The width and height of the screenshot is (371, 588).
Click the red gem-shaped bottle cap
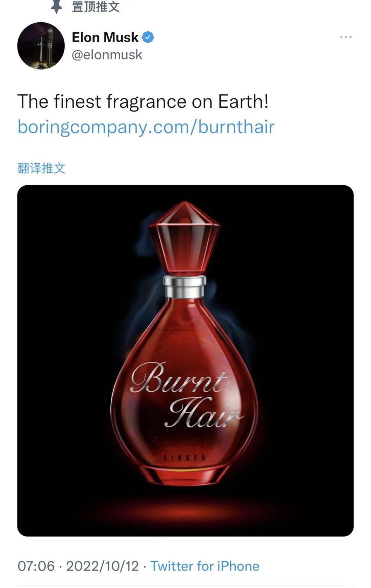[x=185, y=239]
